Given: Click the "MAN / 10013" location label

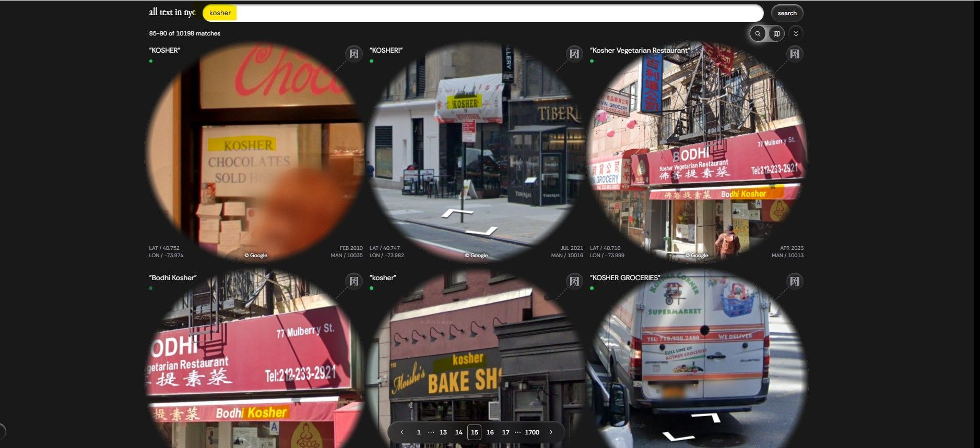Looking at the screenshot, I should click(787, 256).
